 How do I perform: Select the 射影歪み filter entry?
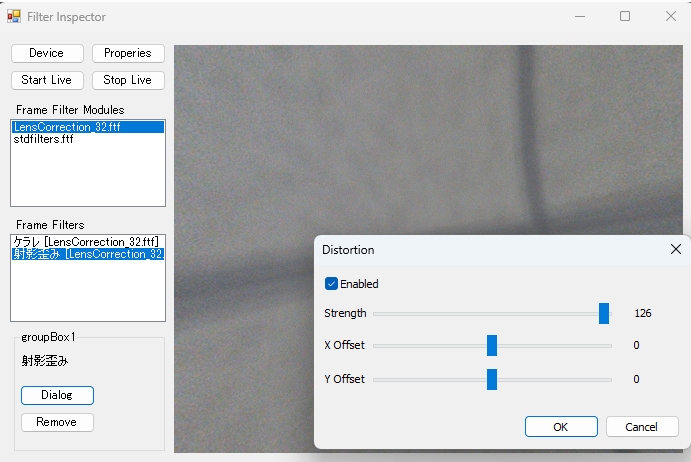point(88,254)
